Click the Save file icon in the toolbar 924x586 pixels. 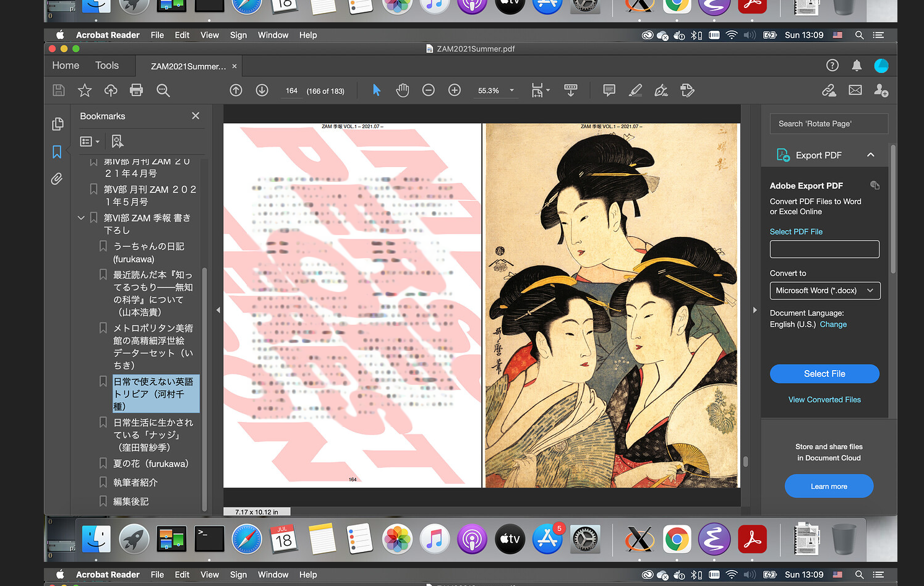point(59,90)
